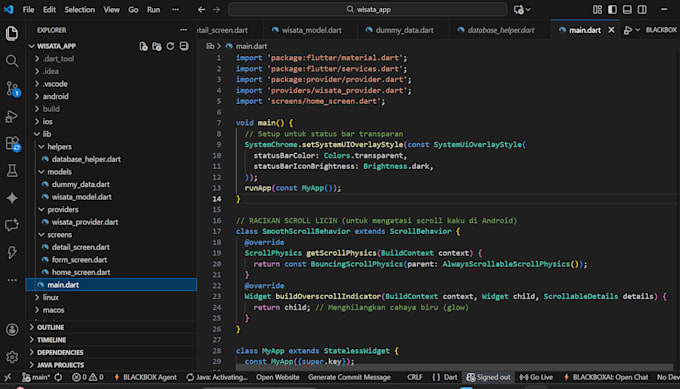Open the Source Control view
Screen dimensions: 680x389
(12, 88)
